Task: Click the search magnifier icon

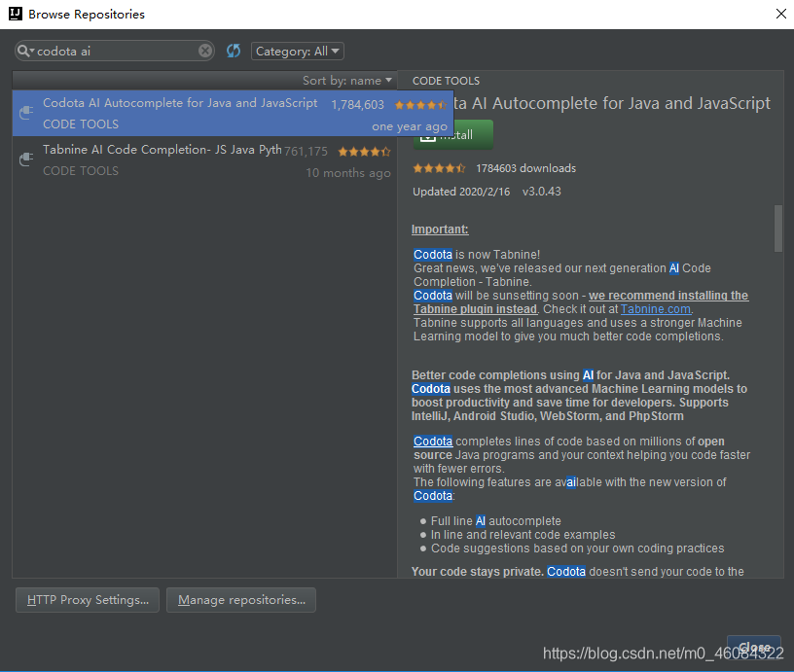Action: (23, 51)
